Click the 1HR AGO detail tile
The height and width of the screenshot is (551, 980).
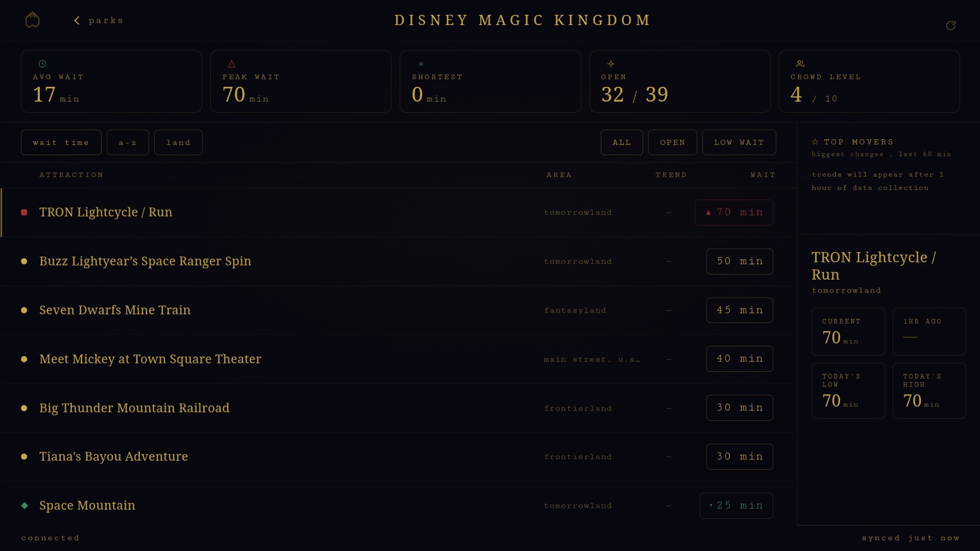tap(929, 331)
